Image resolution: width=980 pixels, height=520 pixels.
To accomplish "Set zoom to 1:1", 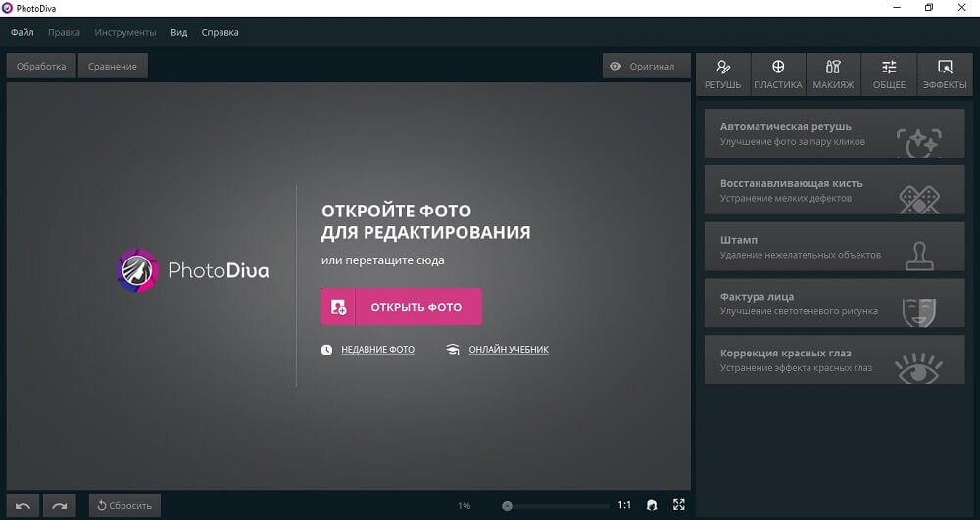I will [x=624, y=505].
